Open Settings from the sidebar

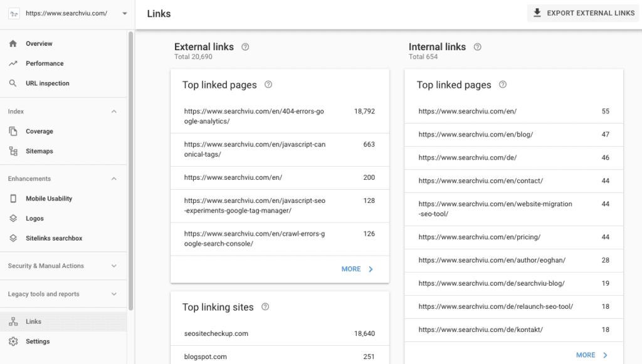(36, 341)
